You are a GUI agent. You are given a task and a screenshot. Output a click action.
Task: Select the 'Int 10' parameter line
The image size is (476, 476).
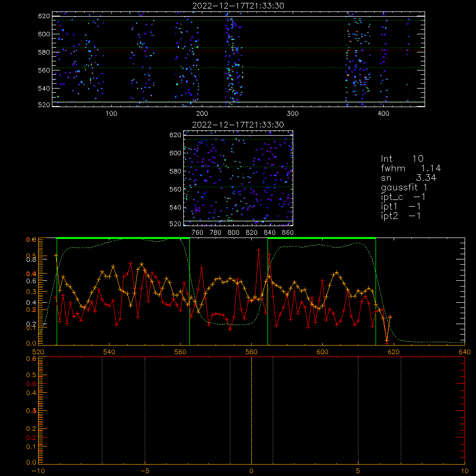coord(402,159)
